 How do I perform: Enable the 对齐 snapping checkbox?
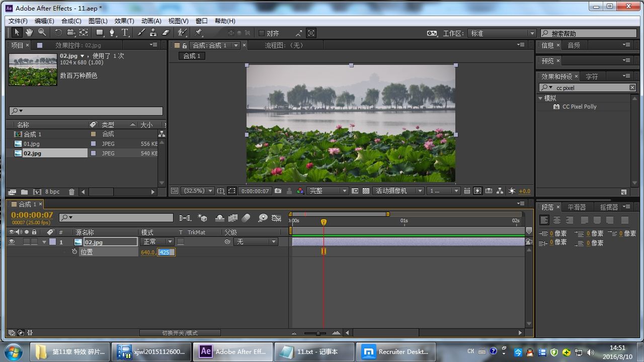262,33
